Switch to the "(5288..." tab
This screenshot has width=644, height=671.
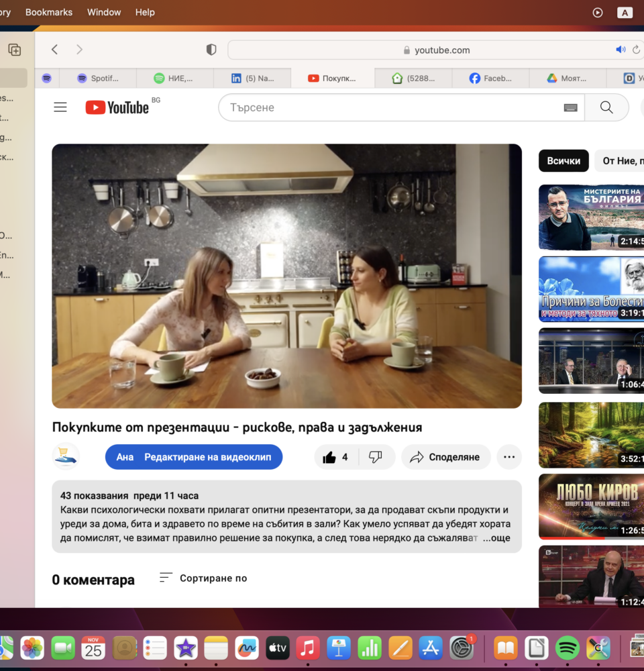point(413,79)
